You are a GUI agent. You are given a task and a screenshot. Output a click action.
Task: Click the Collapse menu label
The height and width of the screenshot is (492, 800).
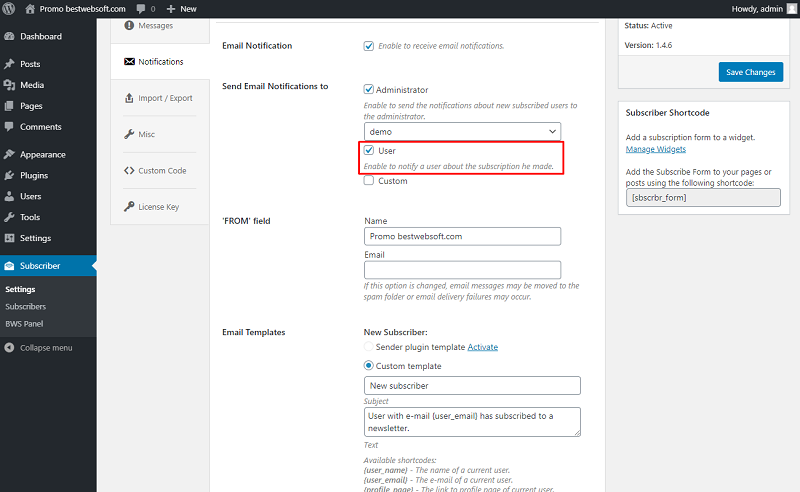[46, 348]
